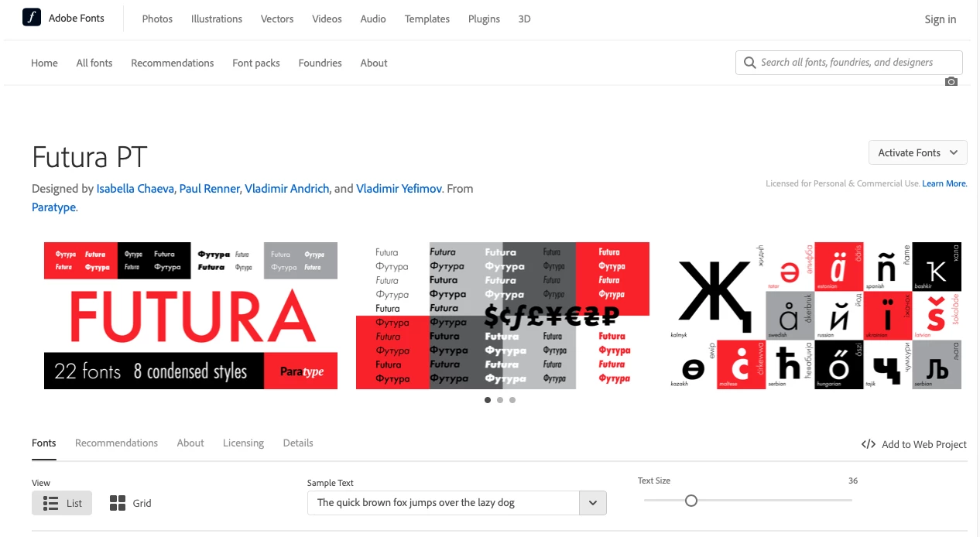Image resolution: width=980 pixels, height=537 pixels.
Task: Open designer Isabella Chaeva link
Action: (135, 189)
